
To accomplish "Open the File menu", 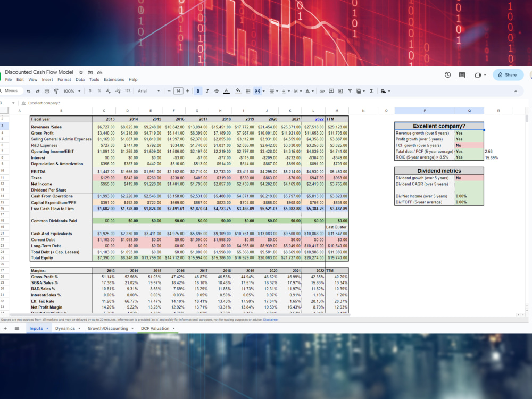I will (x=9, y=79).
